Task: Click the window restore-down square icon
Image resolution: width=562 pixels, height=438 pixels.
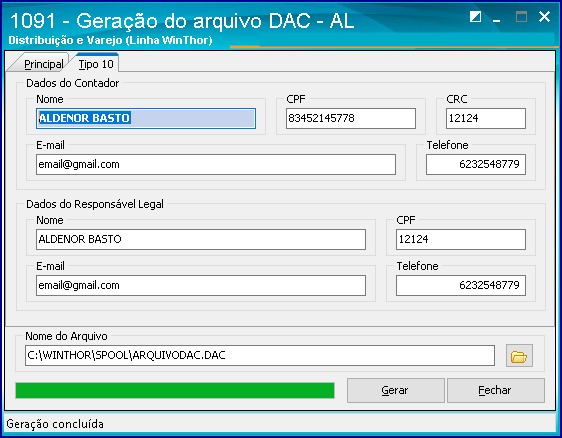Action: (475, 16)
